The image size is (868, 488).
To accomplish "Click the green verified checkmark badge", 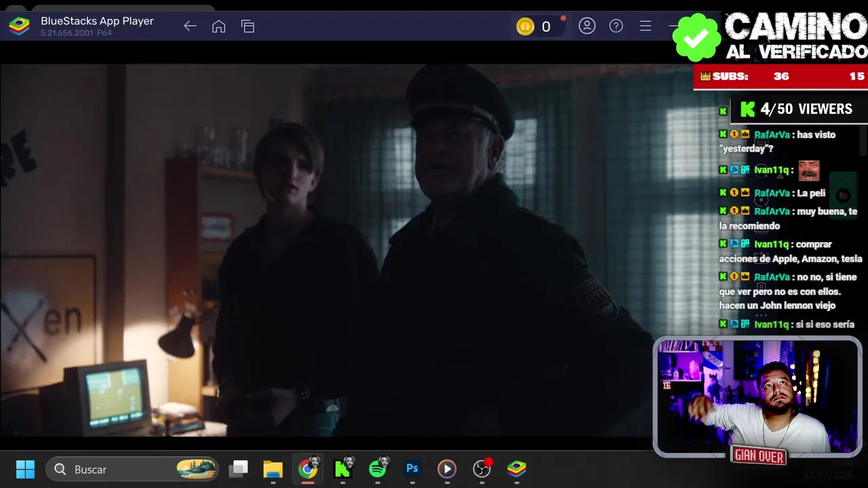I will pyautogui.click(x=696, y=38).
